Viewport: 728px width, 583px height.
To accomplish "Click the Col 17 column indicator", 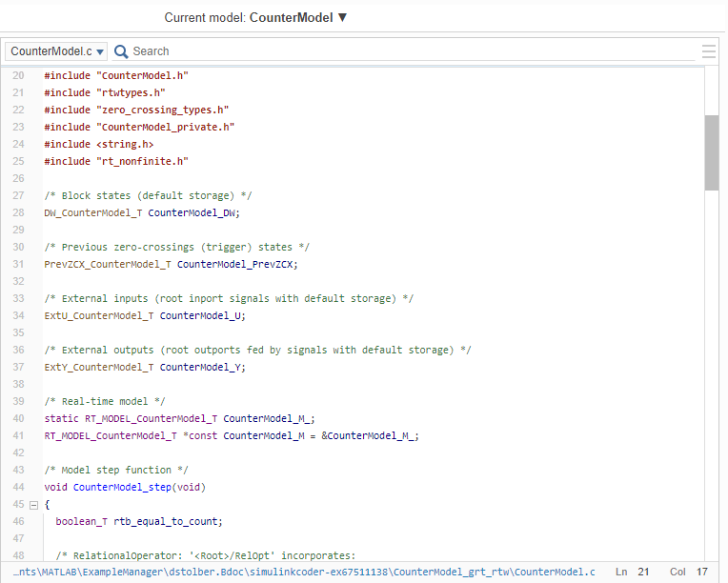I will coord(689,572).
